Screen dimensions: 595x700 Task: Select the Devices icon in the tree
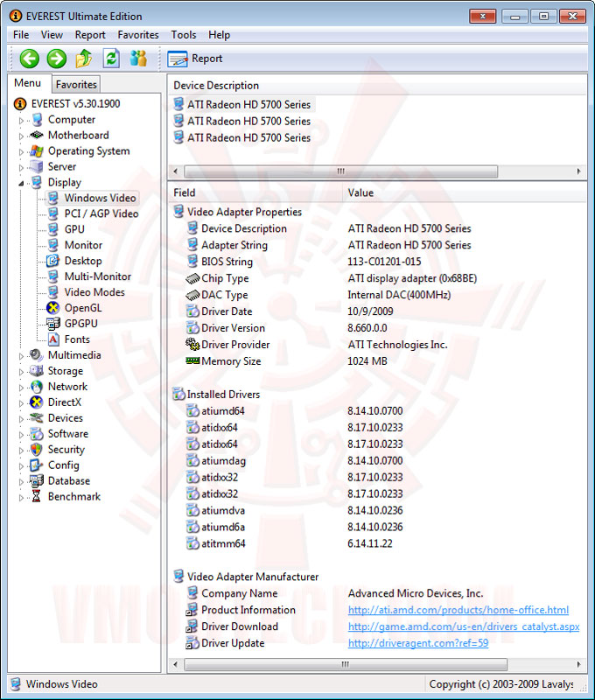point(36,418)
